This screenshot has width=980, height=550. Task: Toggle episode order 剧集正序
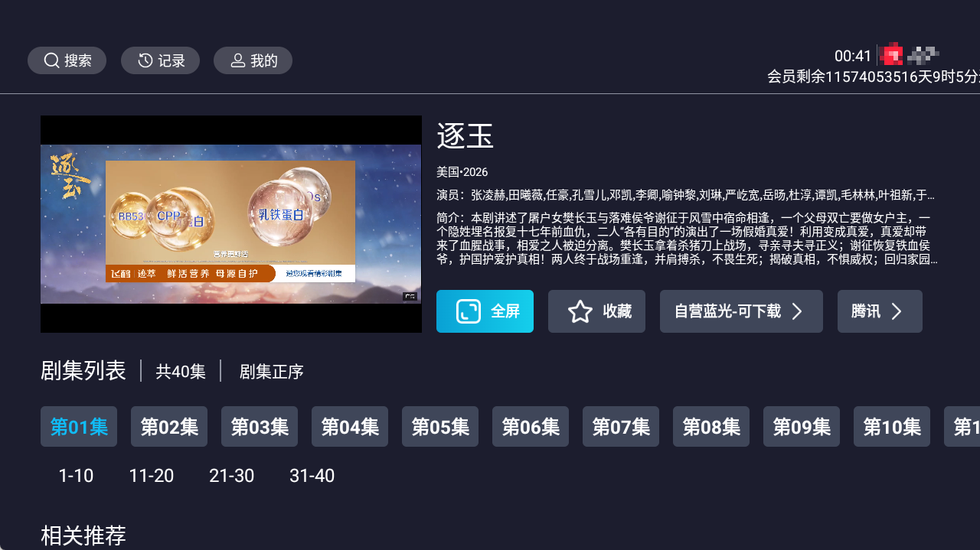click(x=272, y=372)
